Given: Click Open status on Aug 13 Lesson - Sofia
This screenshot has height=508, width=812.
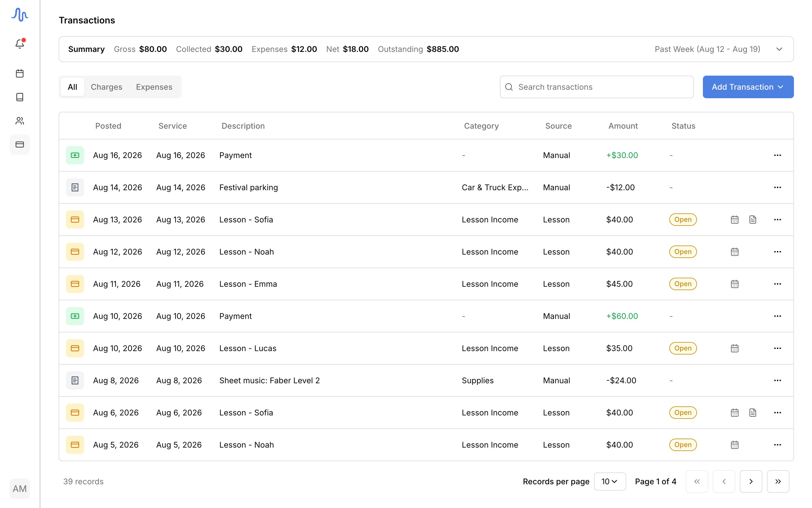Looking at the screenshot, I should click(x=683, y=219).
